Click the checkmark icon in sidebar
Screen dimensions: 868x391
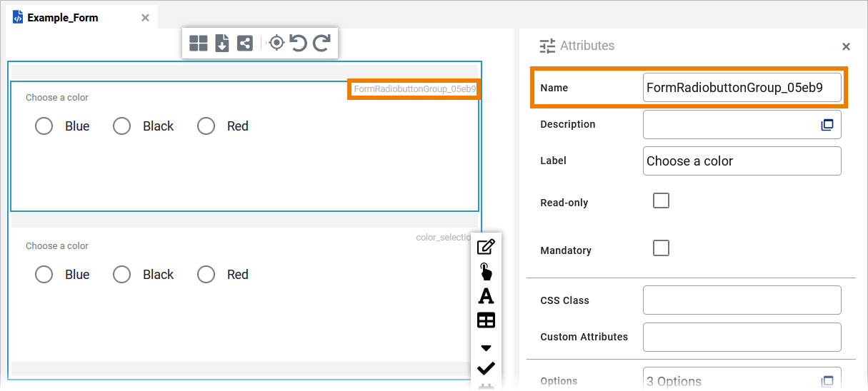486,368
